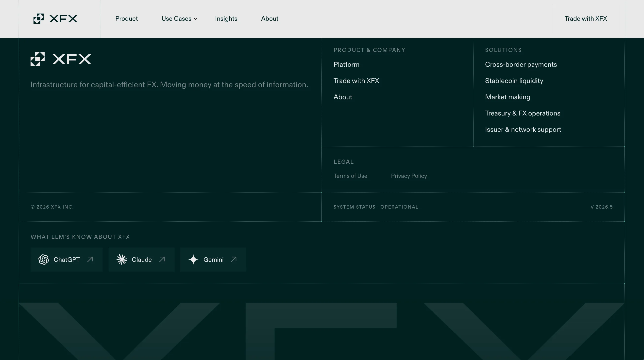Open Stablecoin liquidity link
The image size is (644, 360).
514,81
